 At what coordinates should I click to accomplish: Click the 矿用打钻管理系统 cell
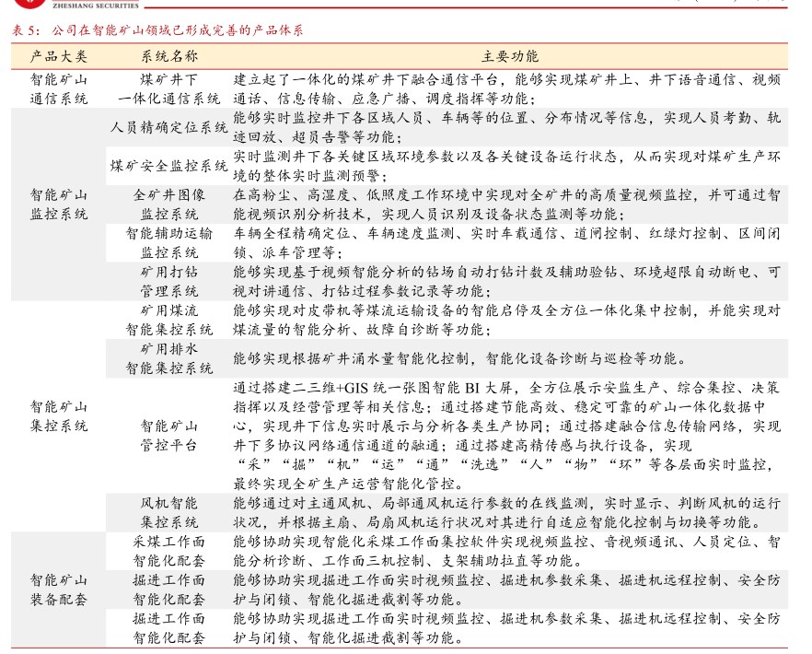tap(168, 282)
